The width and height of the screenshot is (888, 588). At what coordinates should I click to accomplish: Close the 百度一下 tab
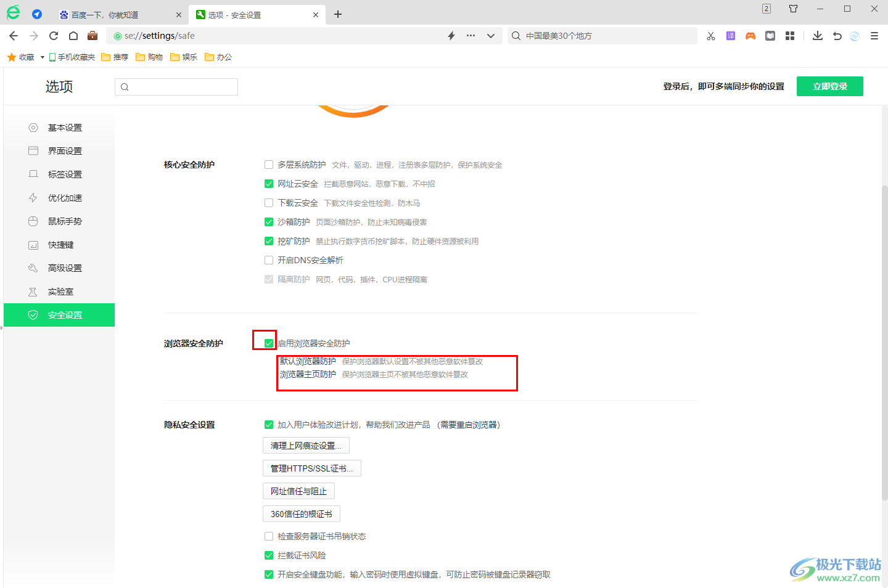179,15
